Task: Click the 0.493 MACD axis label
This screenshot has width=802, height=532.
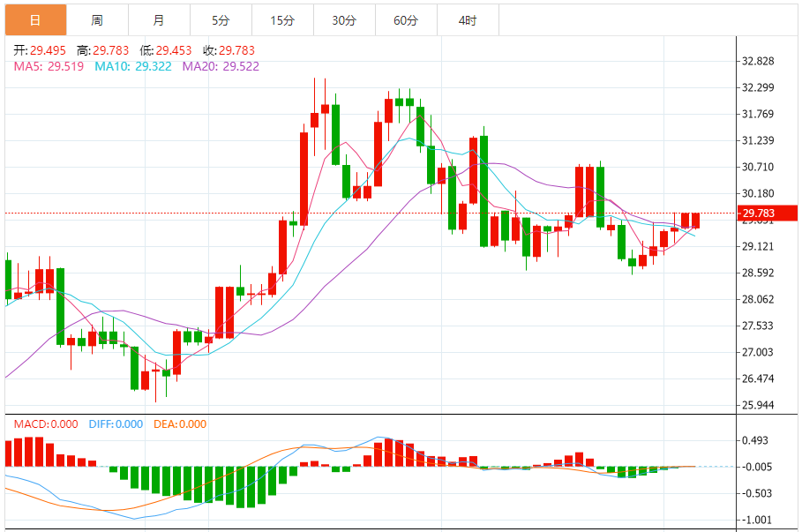Action: click(x=755, y=440)
